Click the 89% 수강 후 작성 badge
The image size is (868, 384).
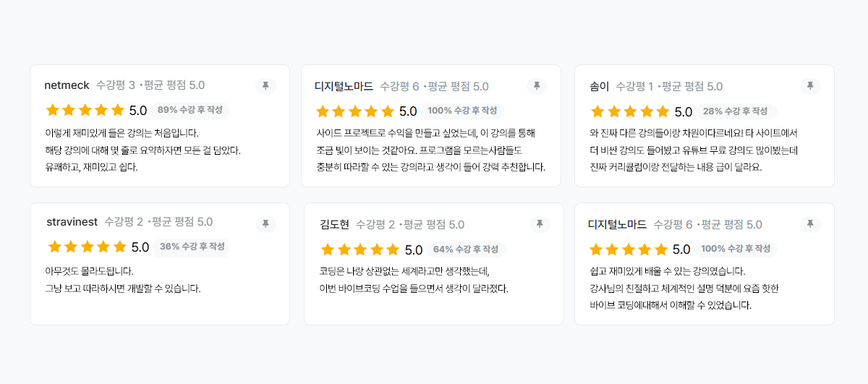click(x=190, y=111)
